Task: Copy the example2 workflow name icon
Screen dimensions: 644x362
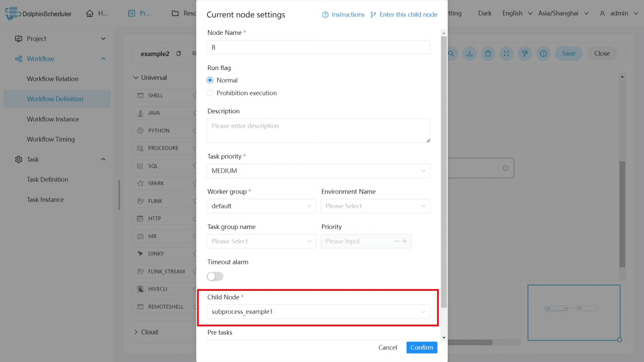Action: point(179,54)
